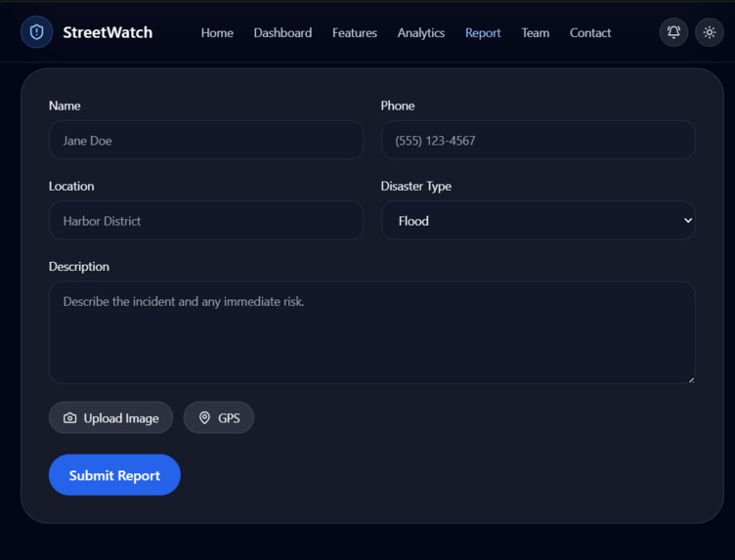Image resolution: width=735 pixels, height=560 pixels.
Task: Click the Disaster Type label
Action: (415, 186)
